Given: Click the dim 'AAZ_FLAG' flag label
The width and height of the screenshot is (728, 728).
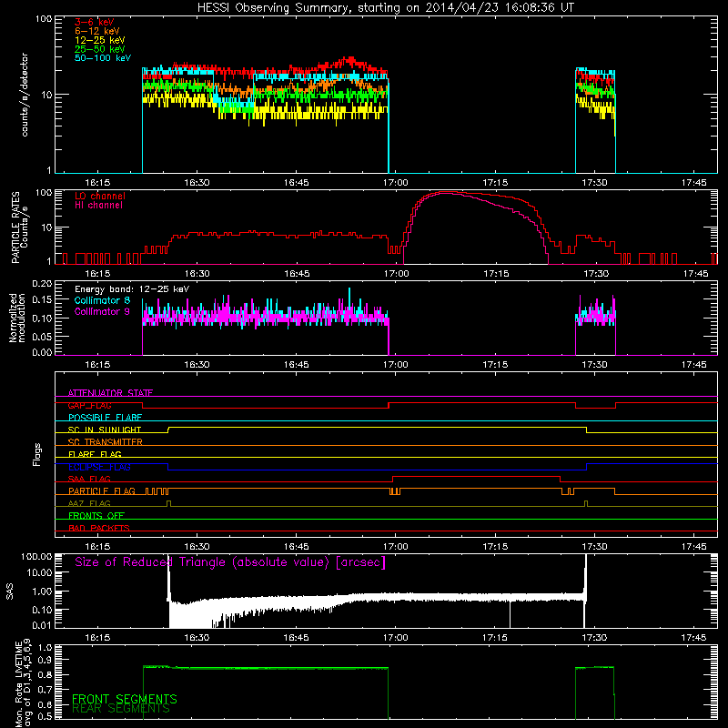Looking at the screenshot, I should (x=89, y=503).
